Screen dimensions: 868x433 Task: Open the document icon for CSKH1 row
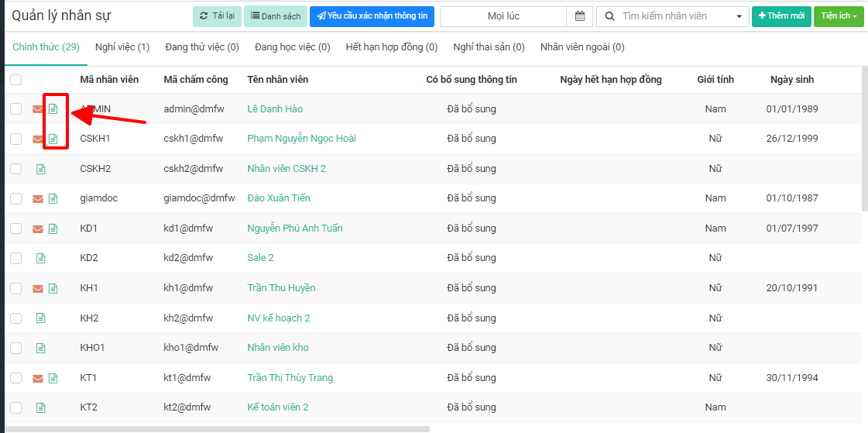click(53, 139)
